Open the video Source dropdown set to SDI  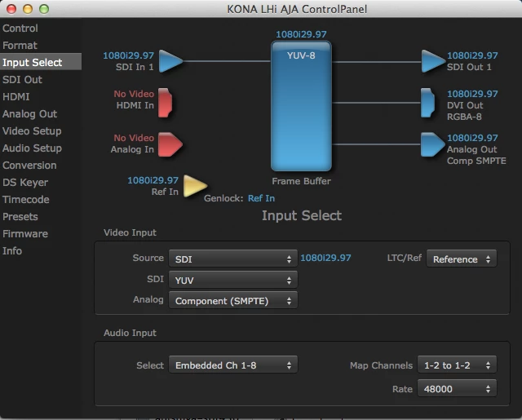coord(233,259)
